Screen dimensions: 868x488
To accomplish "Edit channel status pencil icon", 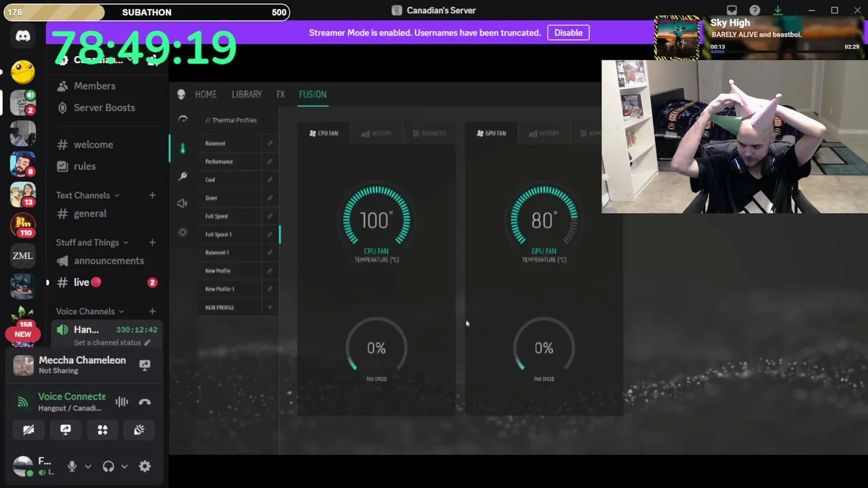I will [147, 342].
